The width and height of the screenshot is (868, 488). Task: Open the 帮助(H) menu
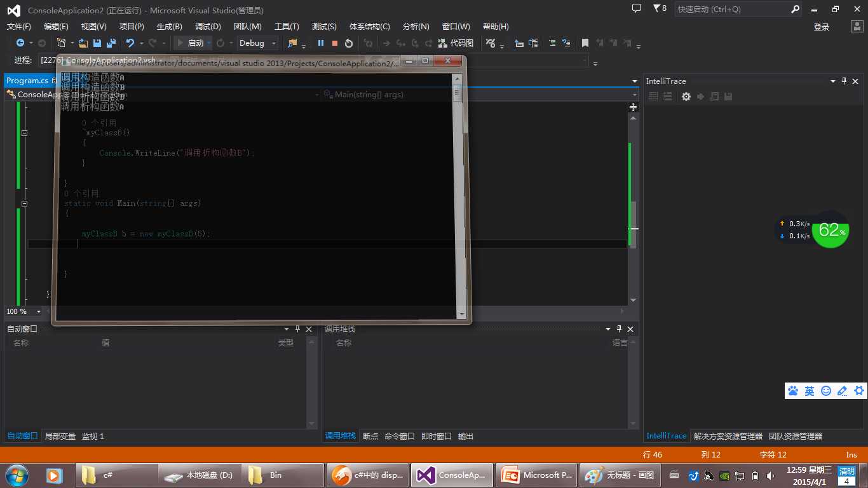click(x=496, y=27)
